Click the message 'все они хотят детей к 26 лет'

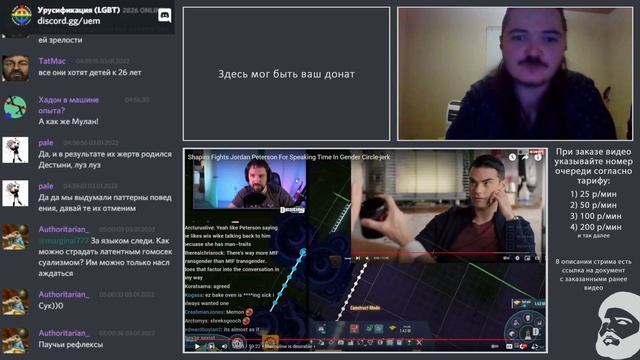pos(90,73)
